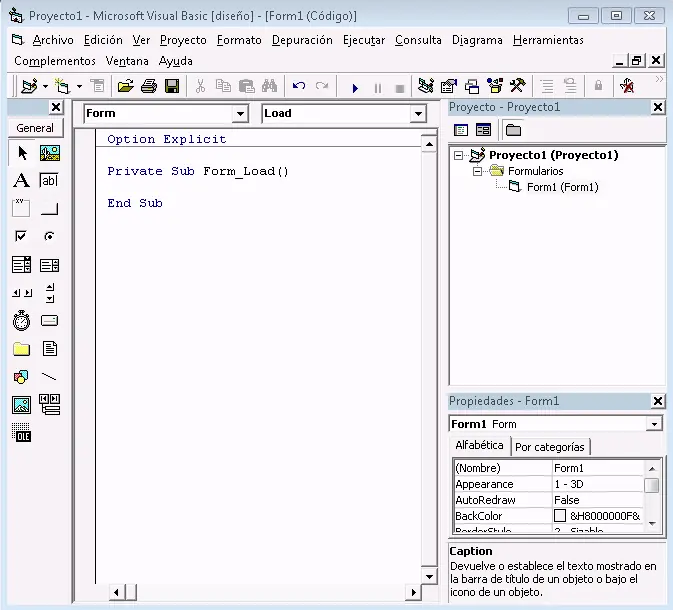Switch to Alfabética tab
Screen dimensions: 673x610
pyautogui.click(x=479, y=445)
